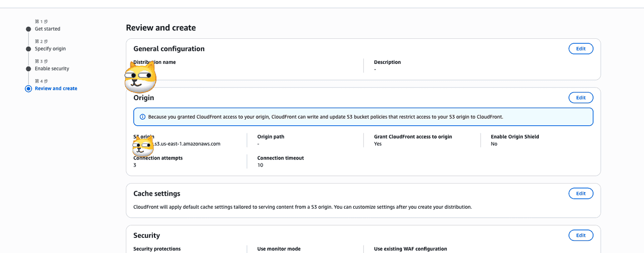Select Review and create in step navigation
Image resolution: width=644 pixels, height=253 pixels.
(x=56, y=89)
